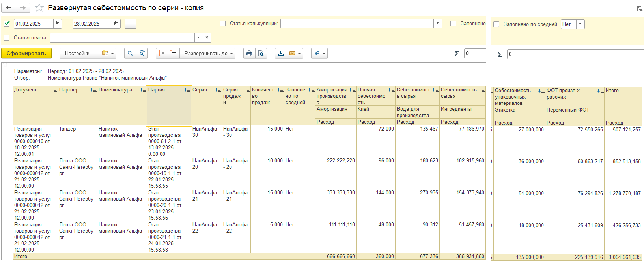Click the Сформировать button
The image size is (644, 261).
click(x=26, y=53)
